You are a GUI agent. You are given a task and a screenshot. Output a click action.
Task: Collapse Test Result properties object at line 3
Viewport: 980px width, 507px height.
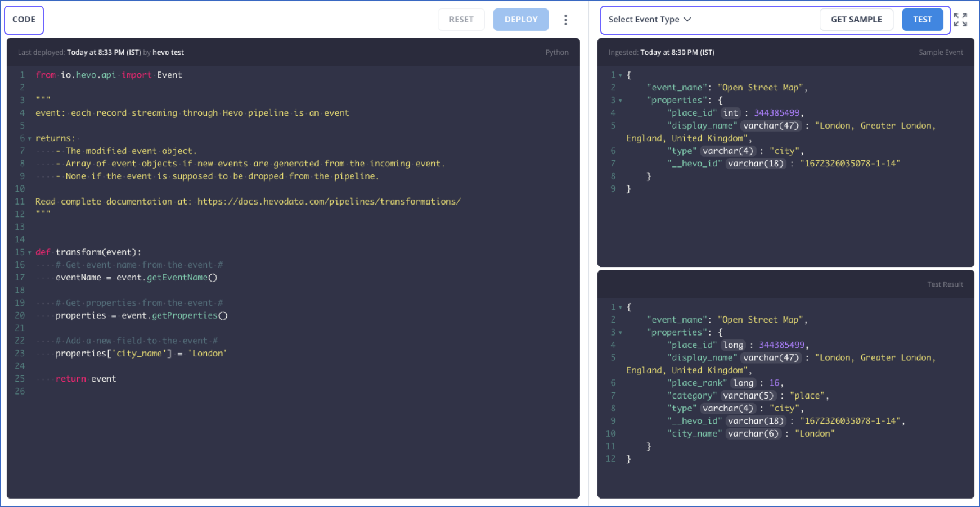tap(620, 333)
